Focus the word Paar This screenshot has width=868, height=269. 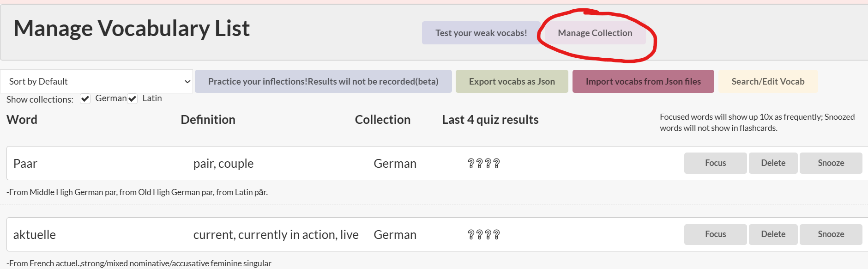(715, 163)
